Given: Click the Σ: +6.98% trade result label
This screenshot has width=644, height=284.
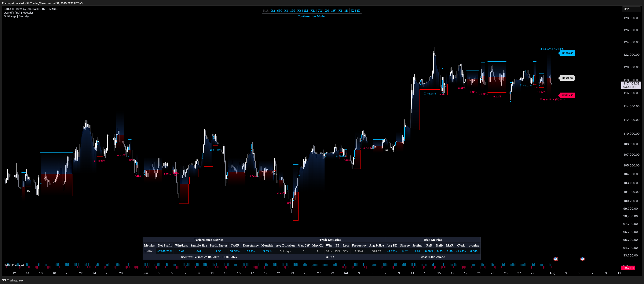Looking at the screenshot, I should (430, 94).
